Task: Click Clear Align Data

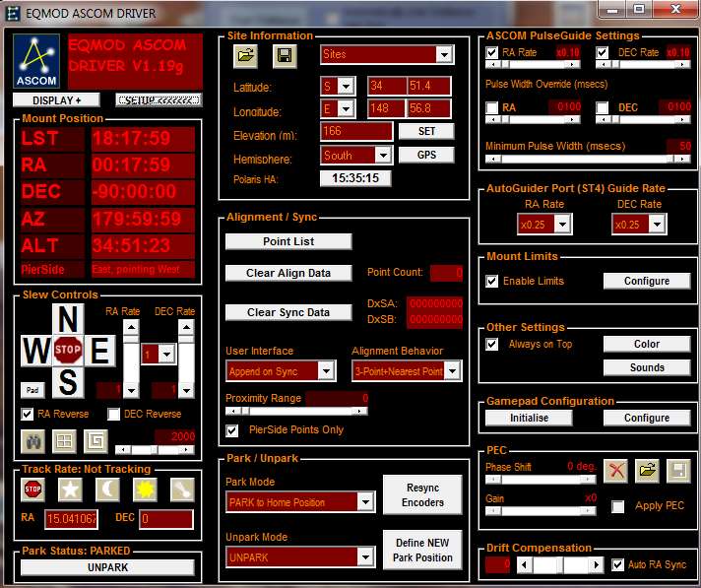Action: coord(288,273)
